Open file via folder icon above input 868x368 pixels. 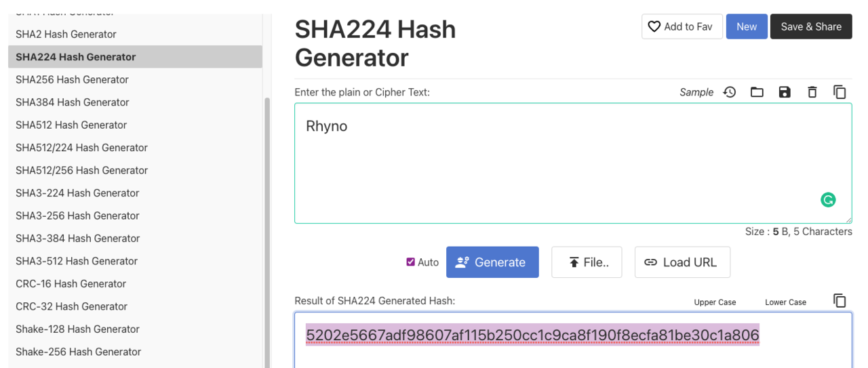point(757,92)
